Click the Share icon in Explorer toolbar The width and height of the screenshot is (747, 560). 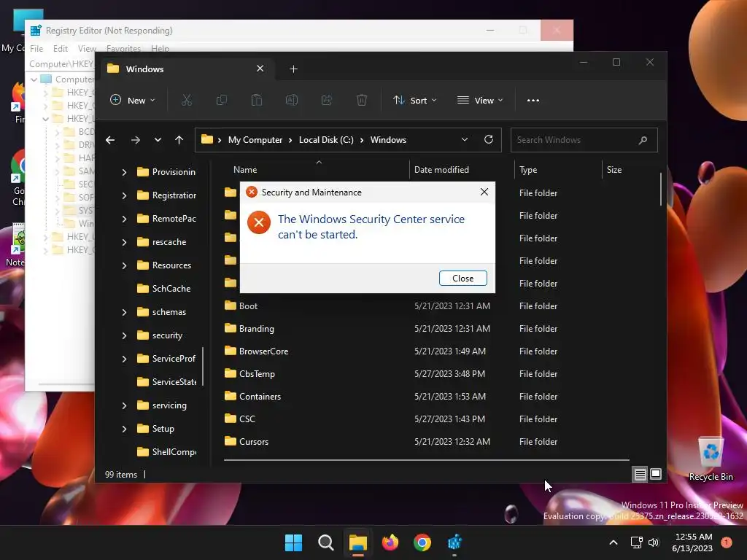pyautogui.click(x=327, y=101)
